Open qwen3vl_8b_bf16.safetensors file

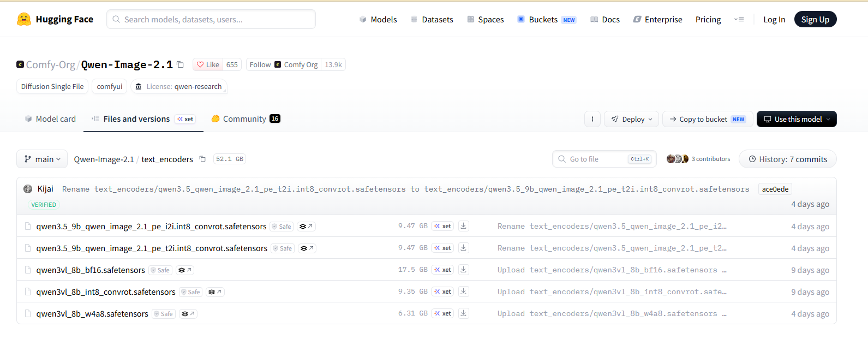(x=91, y=270)
